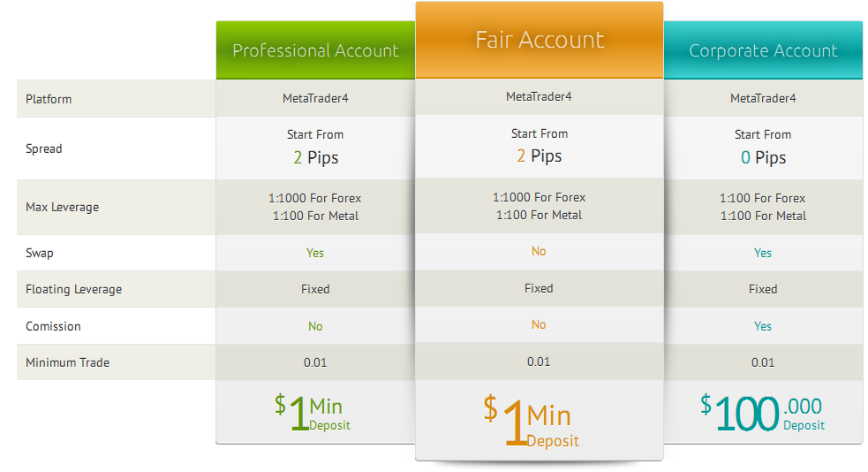The height and width of the screenshot is (472, 868).
Task: Click the Floating Leverage row label
Action: 73,289
